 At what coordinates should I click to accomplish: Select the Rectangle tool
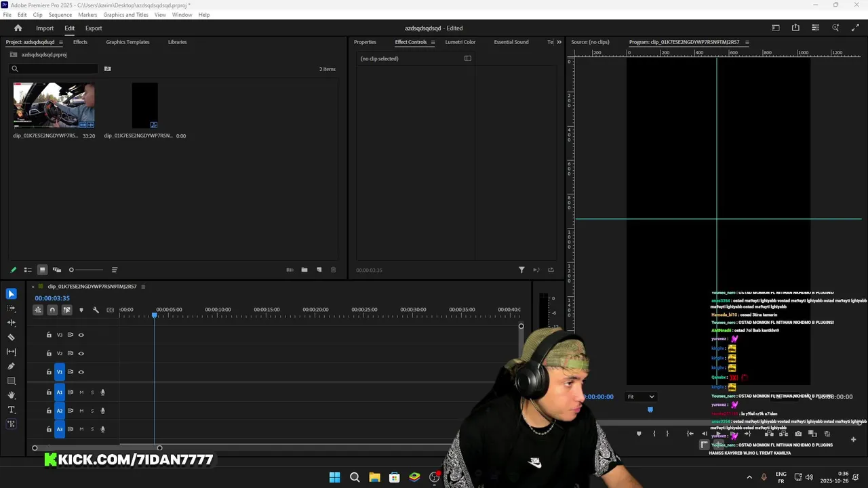[x=11, y=381]
